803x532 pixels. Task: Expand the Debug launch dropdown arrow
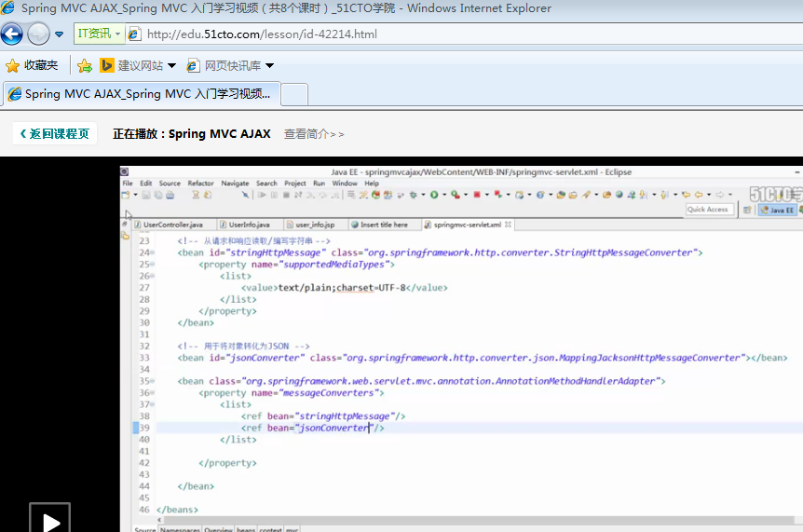point(423,195)
